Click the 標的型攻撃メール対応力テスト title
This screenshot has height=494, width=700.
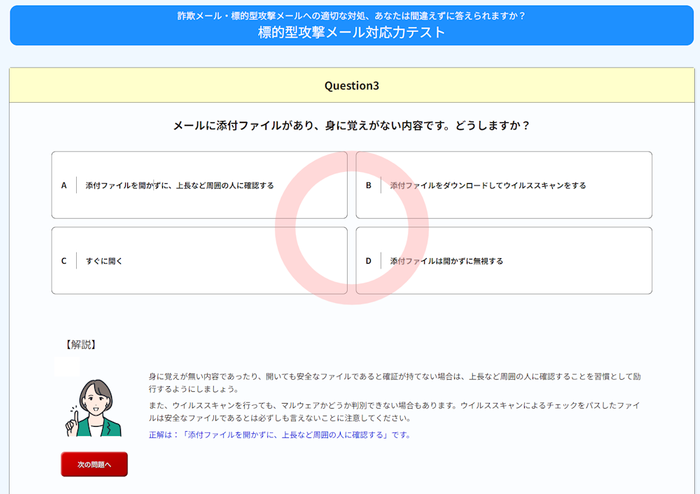point(351,32)
